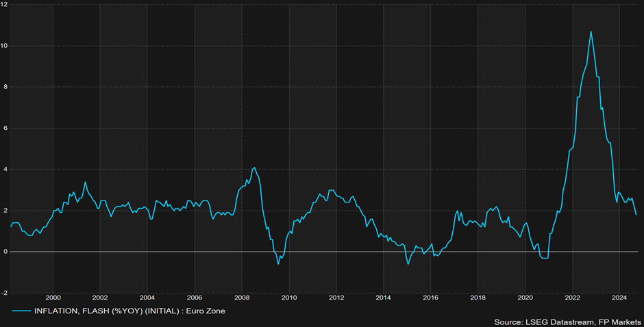This screenshot has height=327, width=644.
Task: Select the 2000 label on the x-axis
Action: pos(53,298)
